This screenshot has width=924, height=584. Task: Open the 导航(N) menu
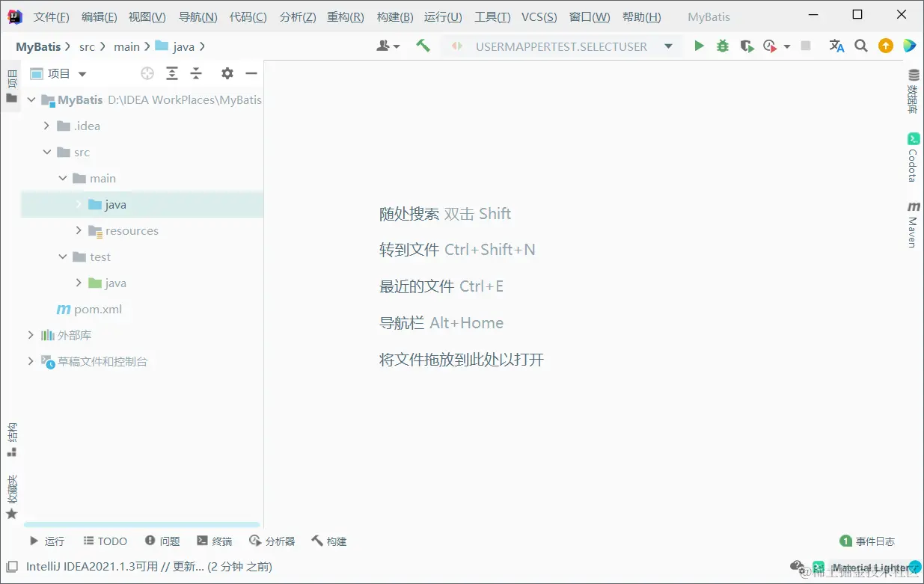pyautogui.click(x=198, y=16)
